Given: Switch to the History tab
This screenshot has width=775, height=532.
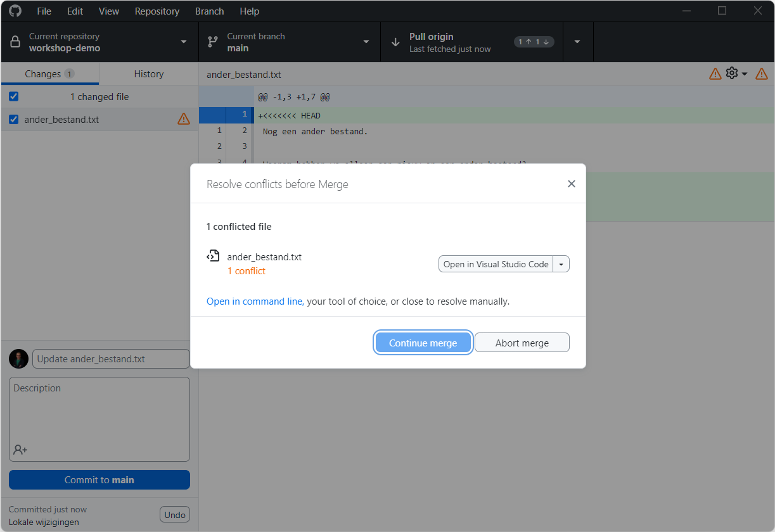Looking at the screenshot, I should click(148, 73).
